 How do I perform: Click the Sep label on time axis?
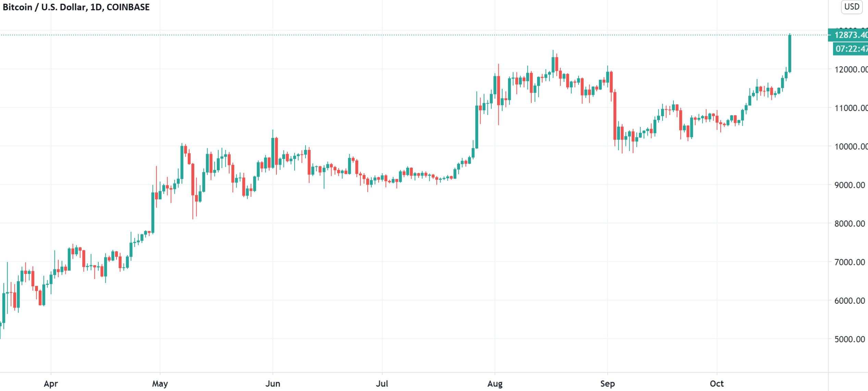click(x=608, y=384)
